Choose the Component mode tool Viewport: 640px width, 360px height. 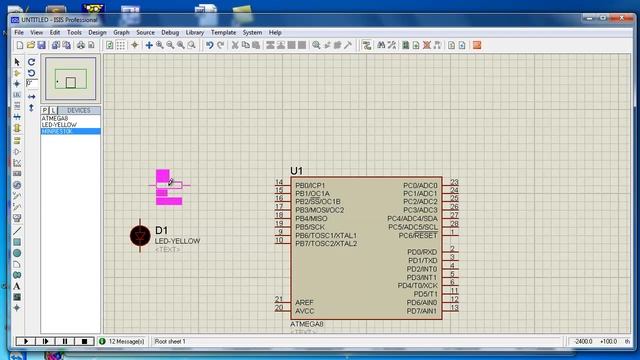[x=17, y=73]
